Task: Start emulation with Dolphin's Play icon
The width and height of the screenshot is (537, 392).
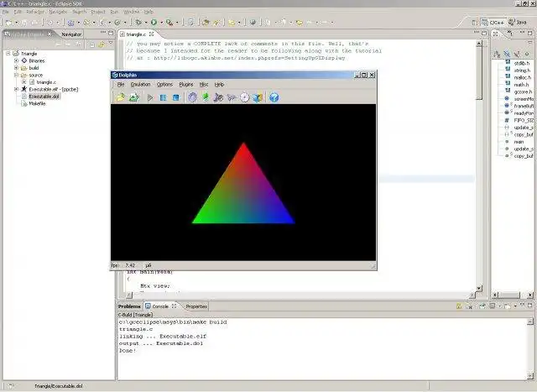Action: coord(150,97)
